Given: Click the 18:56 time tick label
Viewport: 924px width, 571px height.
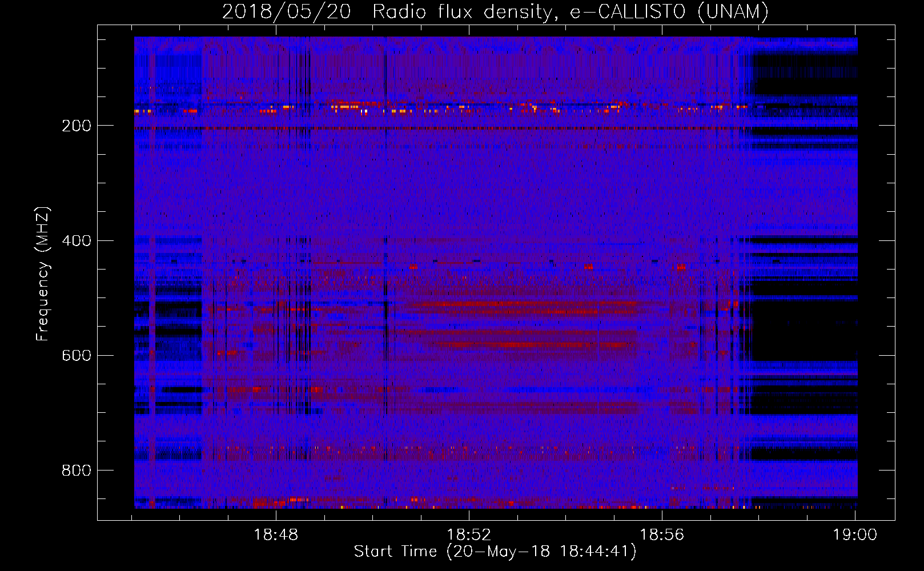Looking at the screenshot, I should [662, 535].
